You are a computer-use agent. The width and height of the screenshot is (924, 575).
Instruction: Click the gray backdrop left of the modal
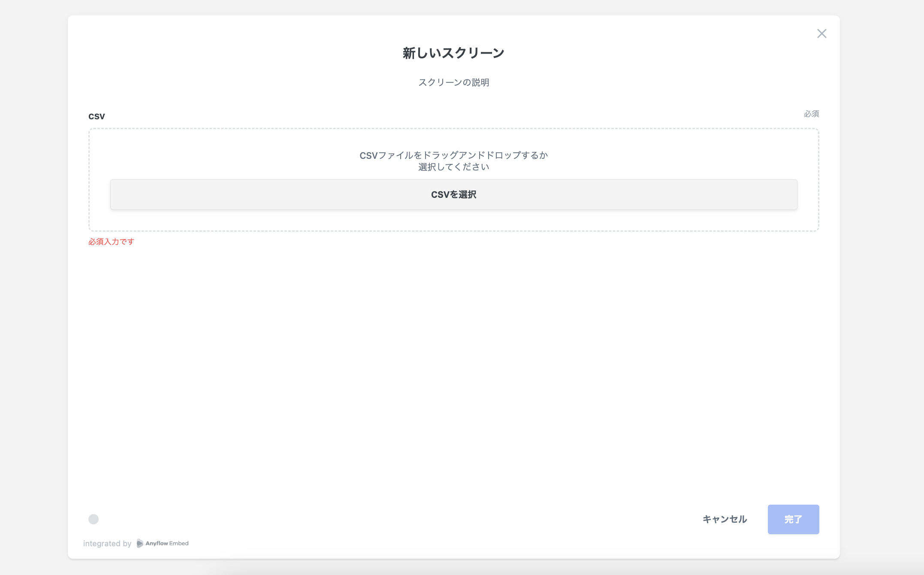click(33, 287)
